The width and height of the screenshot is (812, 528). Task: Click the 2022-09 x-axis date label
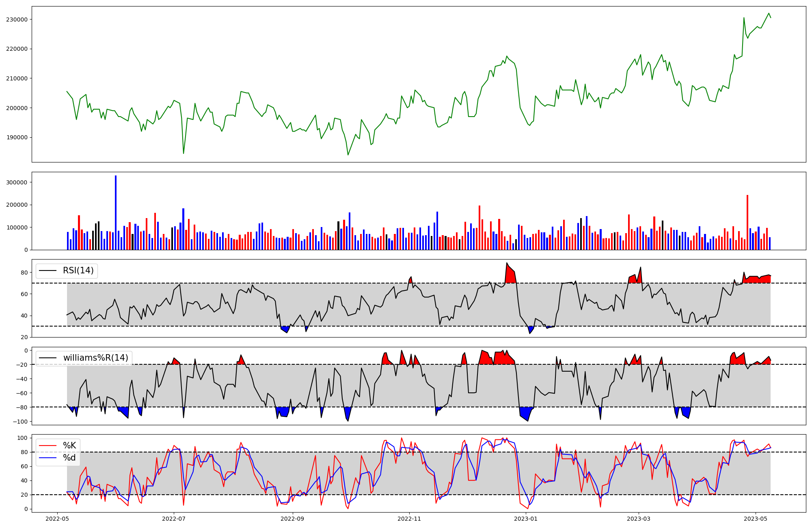(292, 519)
